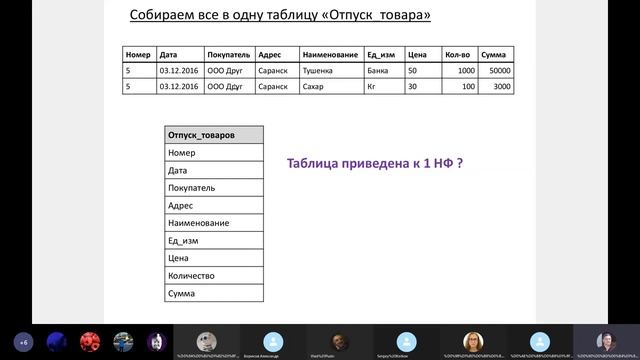Click the 'Адрес' column header in the table
The width and height of the screenshot is (640, 360).
(277, 54)
